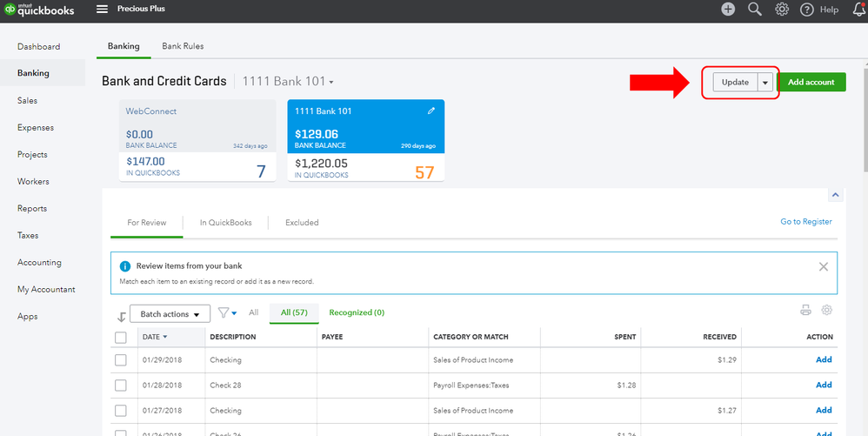This screenshot has height=436, width=868.
Task: Dismiss the Review items banner
Action: (823, 266)
